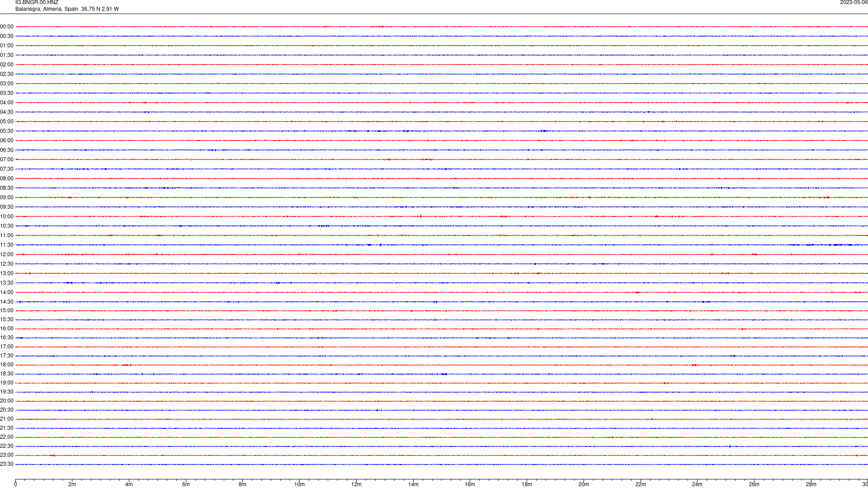Select the 17:00 time row label

pos(7,347)
